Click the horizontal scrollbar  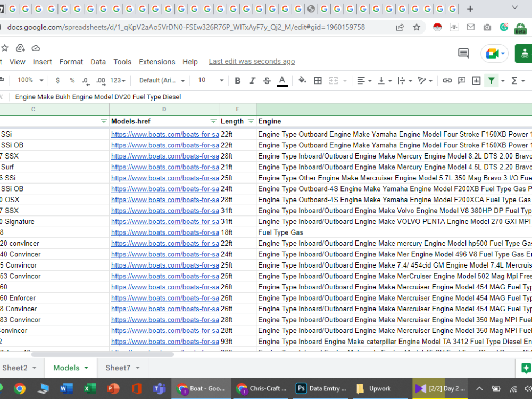pos(103,354)
